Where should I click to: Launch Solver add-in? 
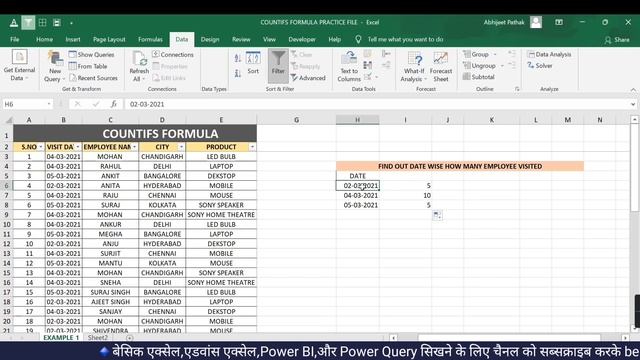point(540,65)
